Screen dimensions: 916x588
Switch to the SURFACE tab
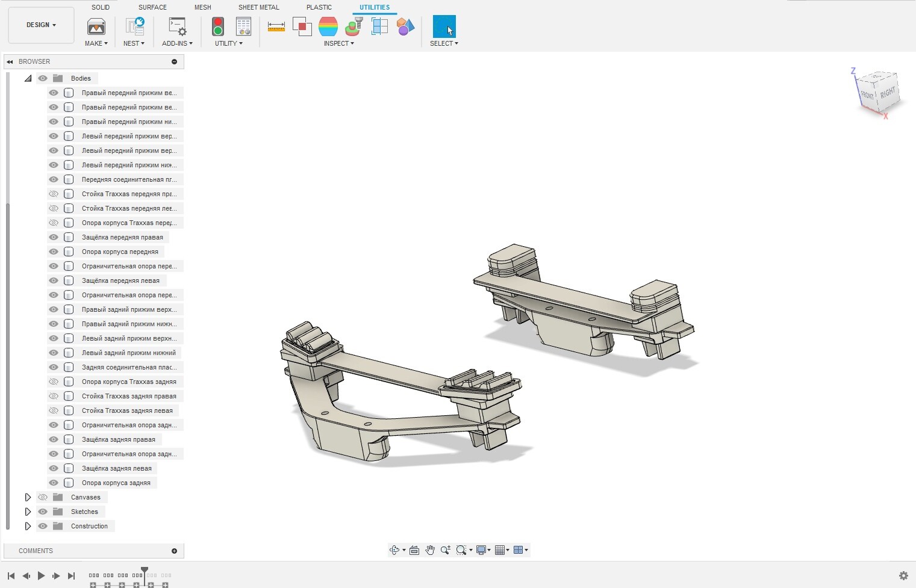click(152, 7)
